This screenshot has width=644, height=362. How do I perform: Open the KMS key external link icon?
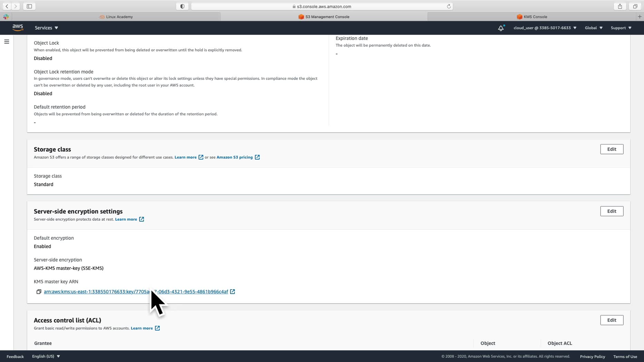tap(233, 292)
